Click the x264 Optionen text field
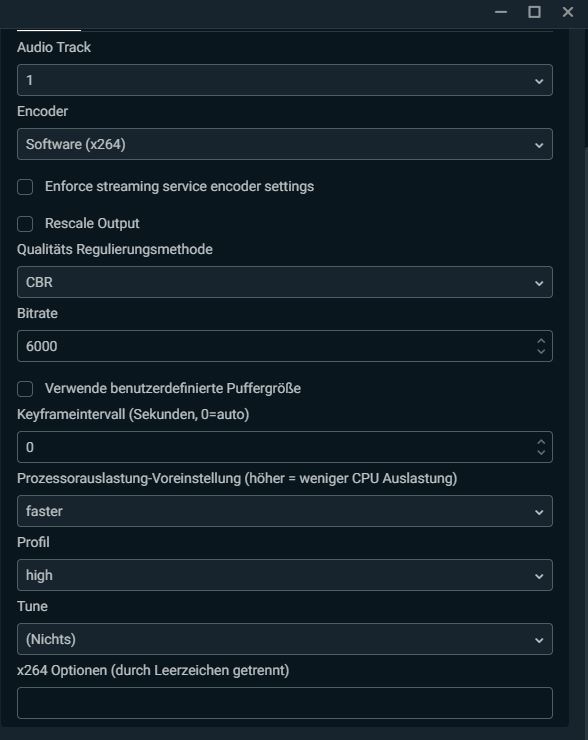Screen dimensions: 588x740 point(285,703)
